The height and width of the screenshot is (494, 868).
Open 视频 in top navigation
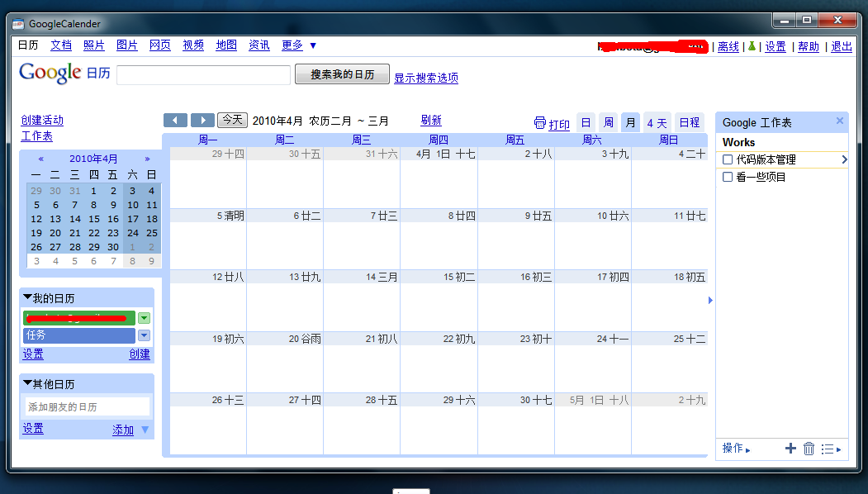(193, 45)
